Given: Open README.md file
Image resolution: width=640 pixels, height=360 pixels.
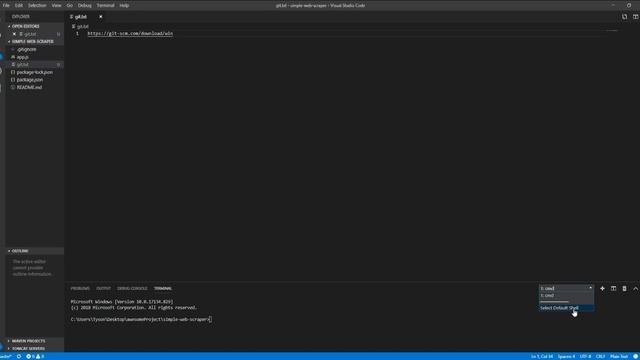Looking at the screenshot, I should (29, 87).
